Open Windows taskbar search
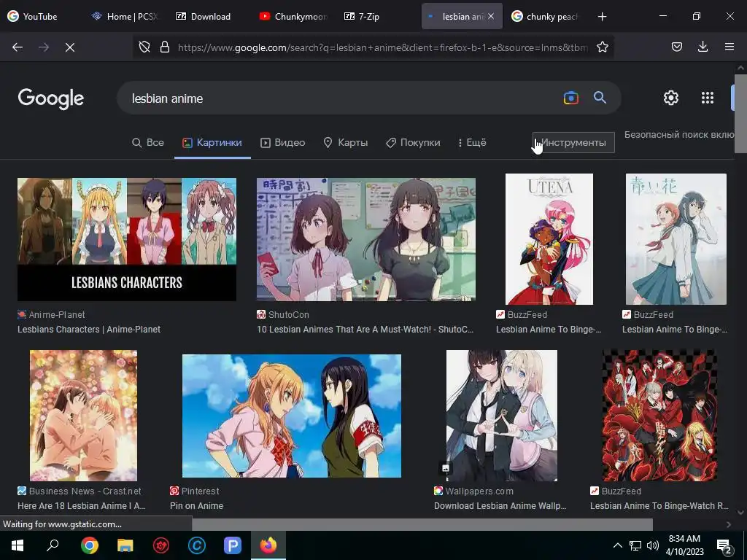This screenshot has width=747, height=560. pyautogui.click(x=53, y=545)
